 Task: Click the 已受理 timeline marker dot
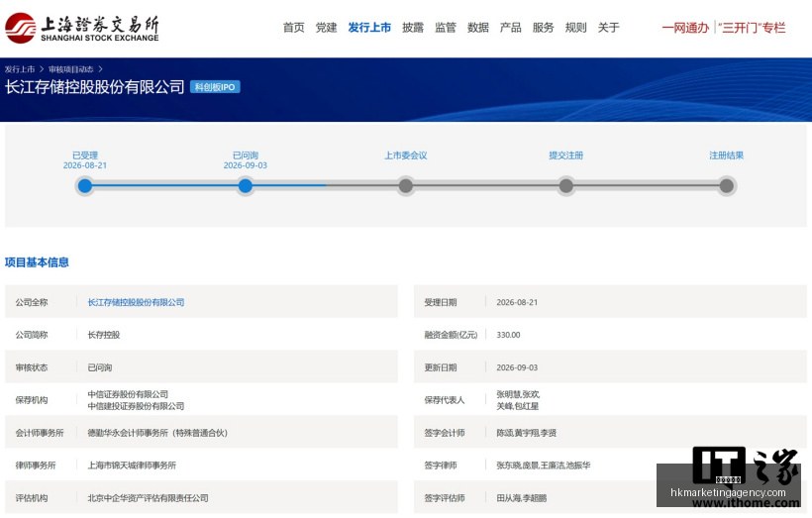(85, 186)
